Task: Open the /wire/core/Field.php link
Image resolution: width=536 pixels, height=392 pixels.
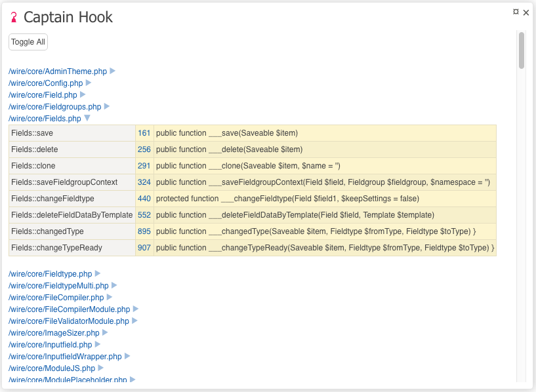Action: tap(43, 95)
